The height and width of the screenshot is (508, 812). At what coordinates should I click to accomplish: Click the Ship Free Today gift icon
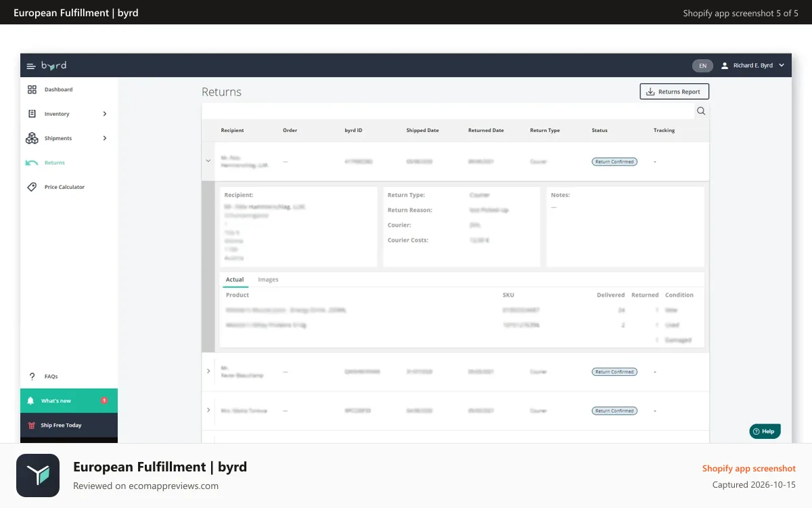tap(31, 425)
